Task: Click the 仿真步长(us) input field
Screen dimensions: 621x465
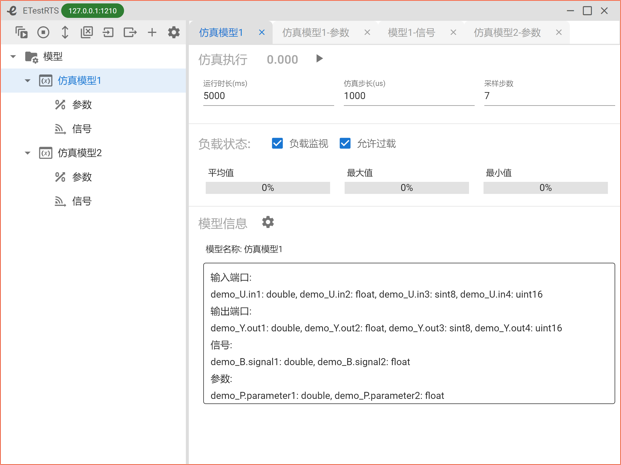Action: coord(409,96)
